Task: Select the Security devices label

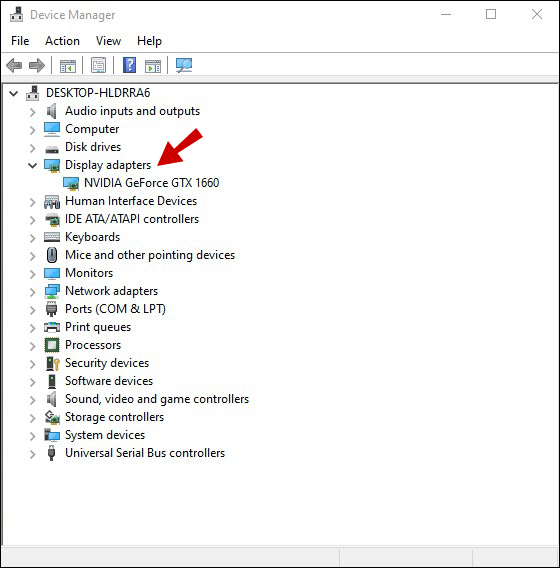Action: (x=107, y=363)
